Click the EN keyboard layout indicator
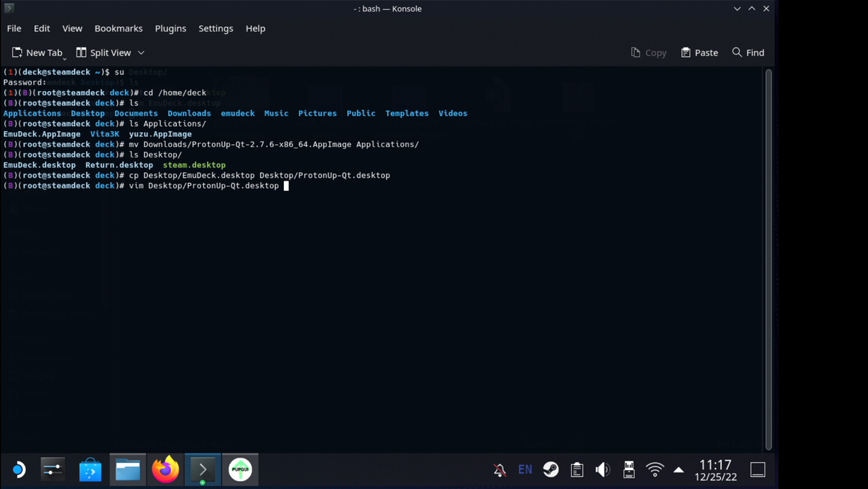Viewport: 868px width, 489px height. point(525,469)
